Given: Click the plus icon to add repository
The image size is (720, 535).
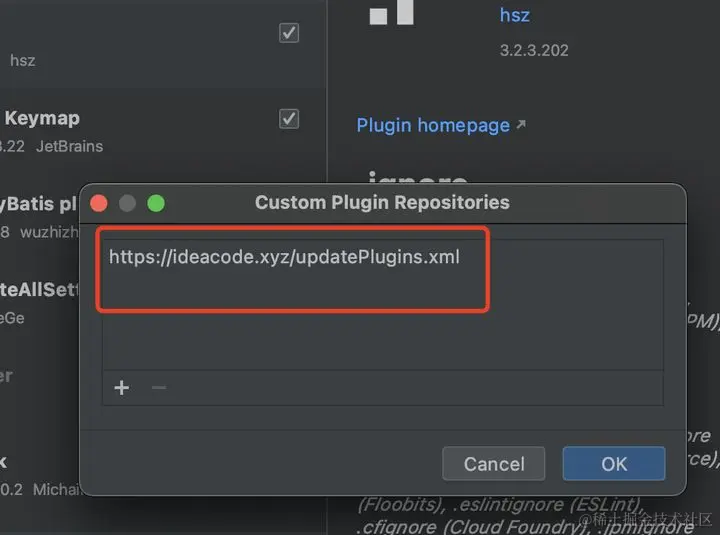Looking at the screenshot, I should tap(122, 388).
